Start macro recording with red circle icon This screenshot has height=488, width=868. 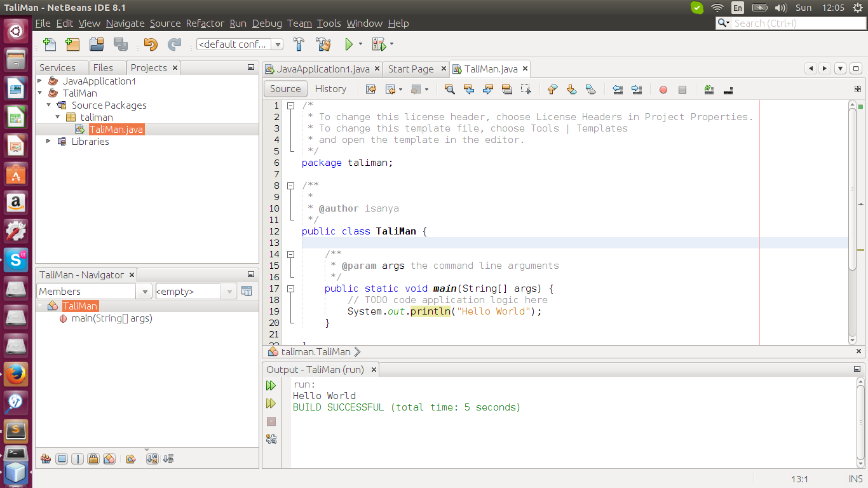[663, 90]
